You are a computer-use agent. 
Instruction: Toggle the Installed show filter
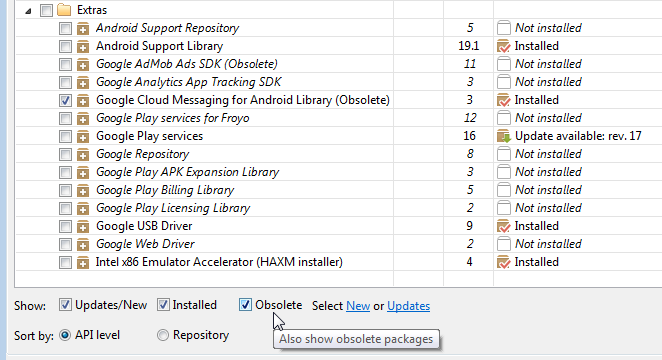(x=163, y=305)
